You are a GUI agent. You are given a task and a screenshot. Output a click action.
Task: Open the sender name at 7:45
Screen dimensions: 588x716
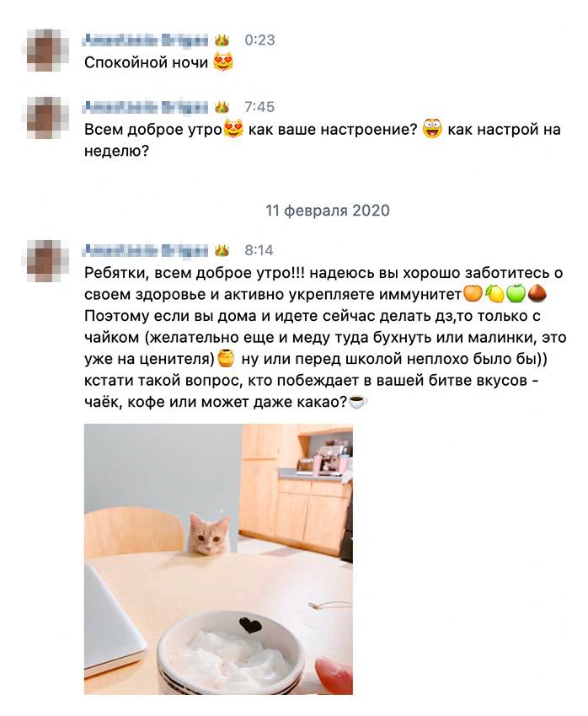click(146, 107)
